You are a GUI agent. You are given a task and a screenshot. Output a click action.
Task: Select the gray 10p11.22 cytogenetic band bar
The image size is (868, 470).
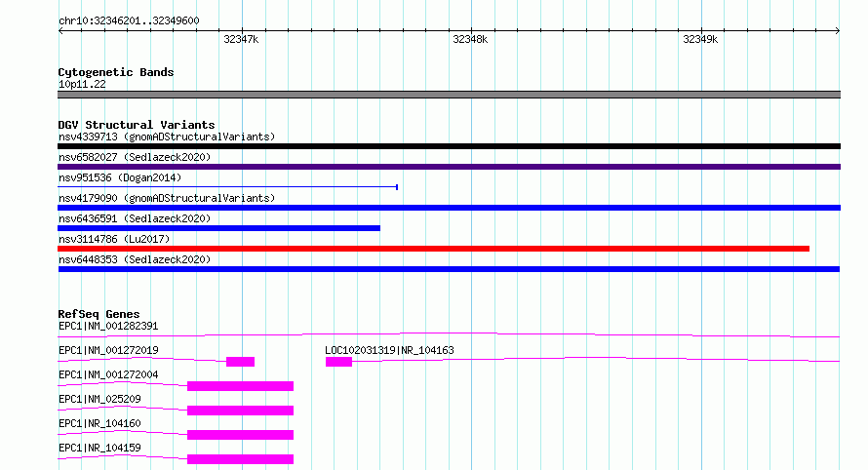[x=449, y=95]
